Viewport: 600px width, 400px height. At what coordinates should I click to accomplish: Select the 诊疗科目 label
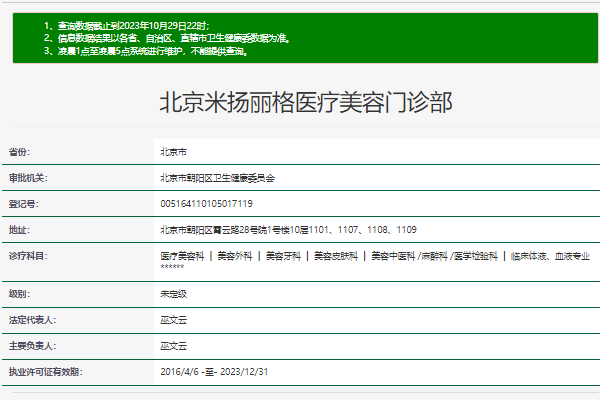pyautogui.click(x=28, y=256)
